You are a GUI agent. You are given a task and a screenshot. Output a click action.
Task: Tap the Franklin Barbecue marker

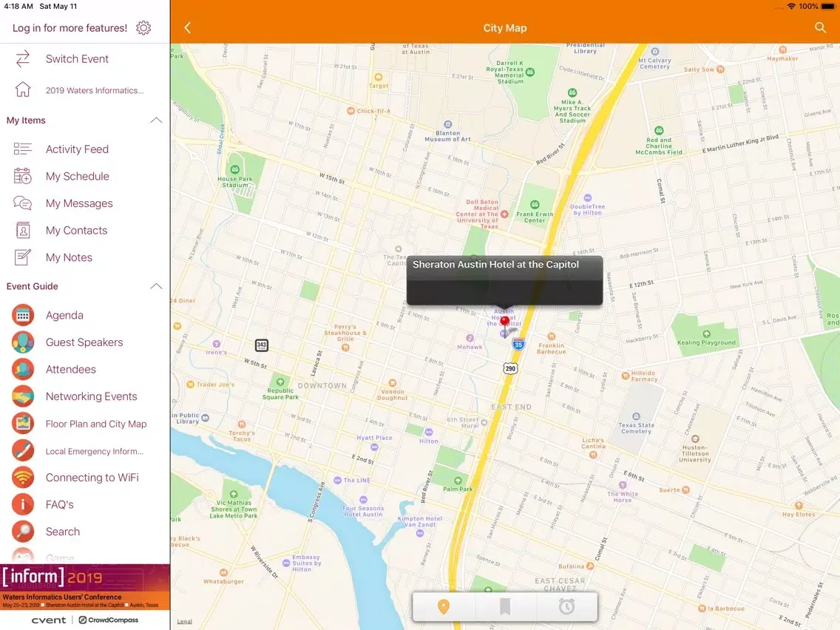pos(552,337)
